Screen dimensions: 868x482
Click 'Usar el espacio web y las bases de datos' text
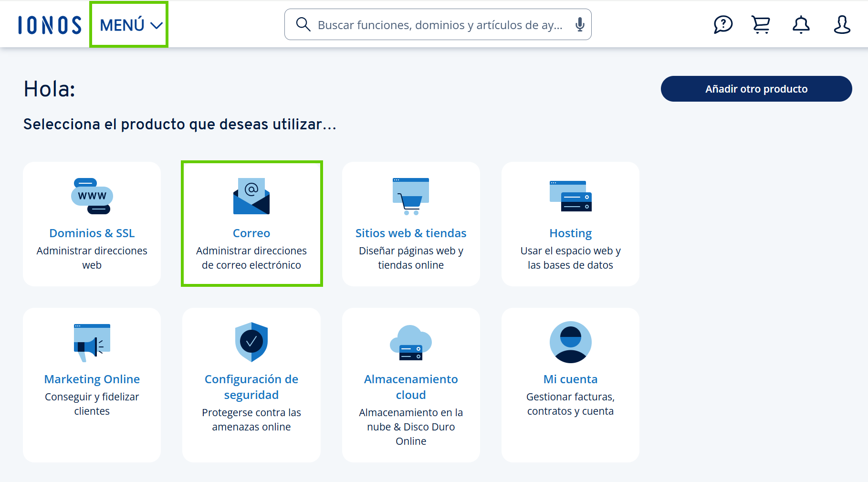pos(571,258)
